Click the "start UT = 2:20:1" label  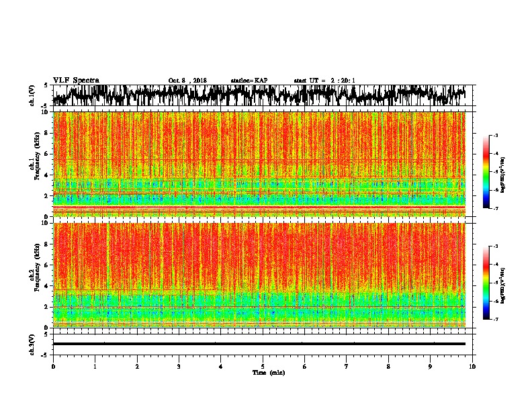tap(324, 81)
